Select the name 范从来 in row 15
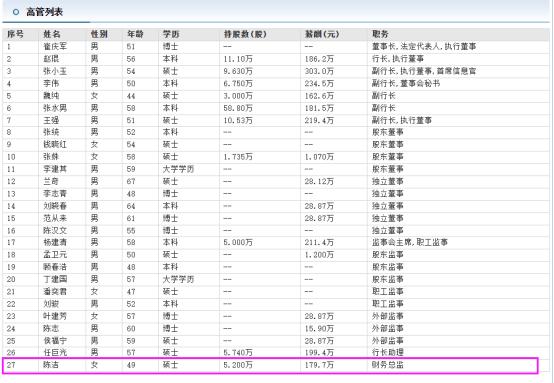This screenshot has width=554, height=383. [x=55, y=218]
